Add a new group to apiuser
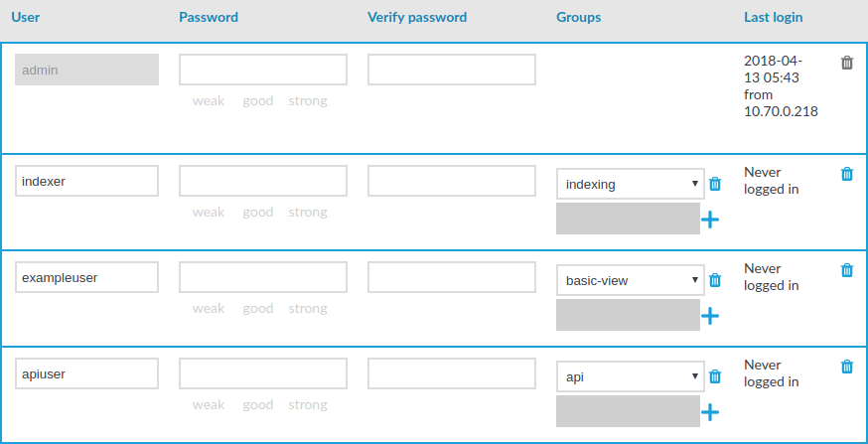This screenshot has width=868, height=444. (710, 412)
